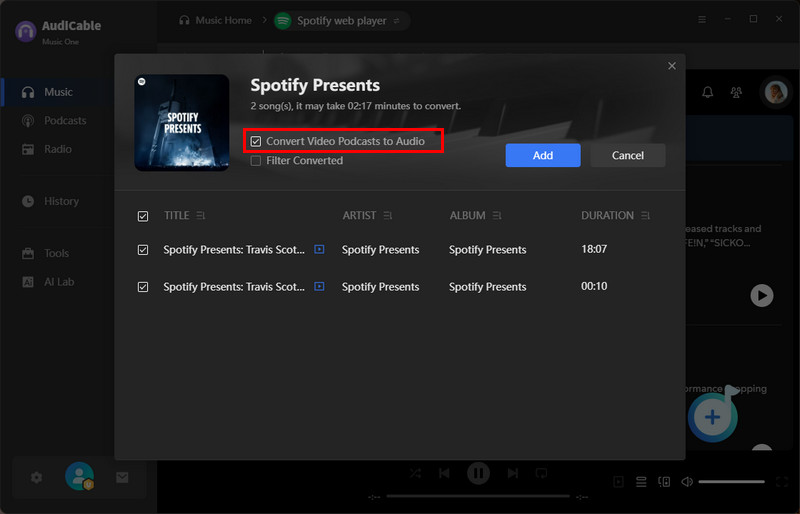The width and height of the screenshot is (800, 514).
Task: Open the user account avatar in sidebar
Action: pos(80,476)
